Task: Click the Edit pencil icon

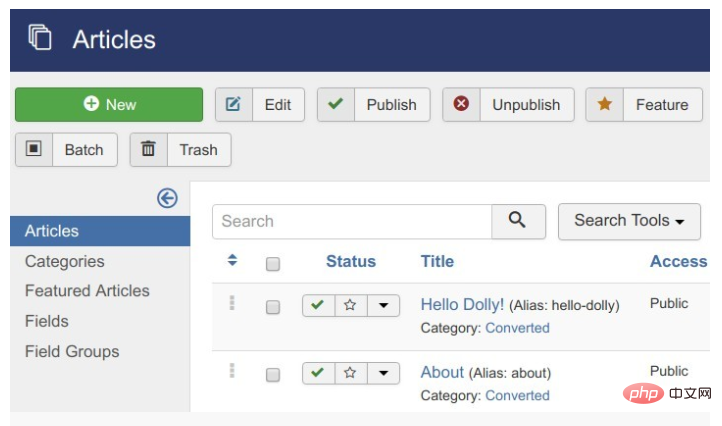Action: [x=233, y=105]
